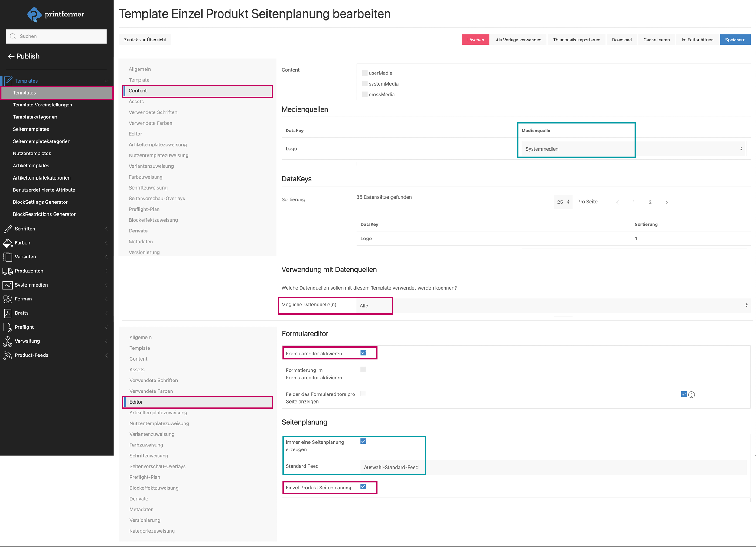Select the Systemmedien sidebar icon
This screenshot has width=756, height=548.
coord(8,285)
